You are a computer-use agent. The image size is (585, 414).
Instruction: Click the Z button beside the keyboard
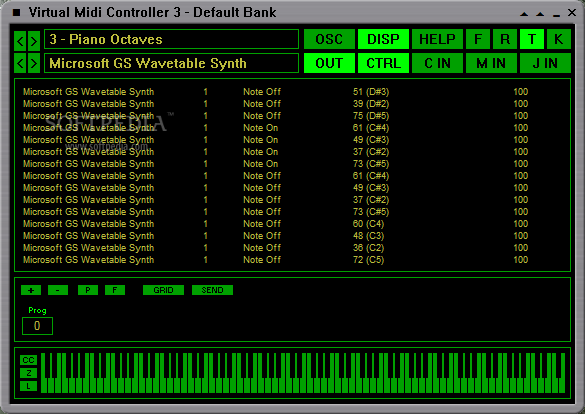click(28, 373)
